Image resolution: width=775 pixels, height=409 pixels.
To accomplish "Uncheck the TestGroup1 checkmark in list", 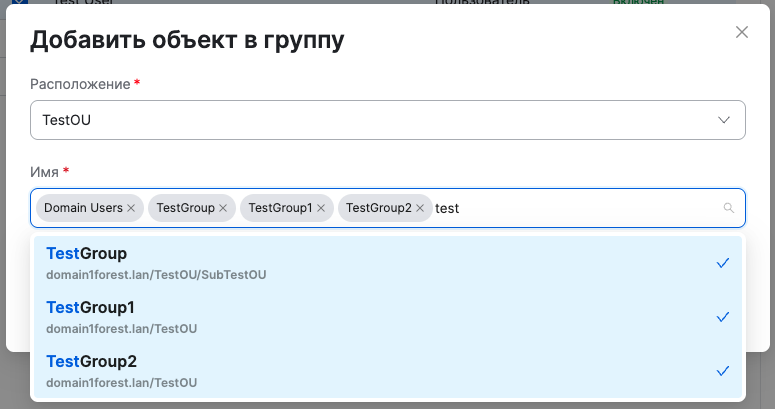I will [723, 317].
